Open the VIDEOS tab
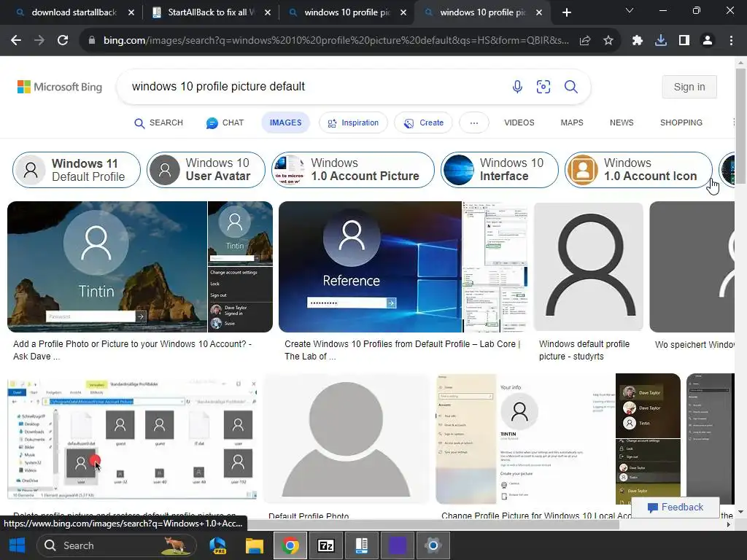 tap(519, 122)
